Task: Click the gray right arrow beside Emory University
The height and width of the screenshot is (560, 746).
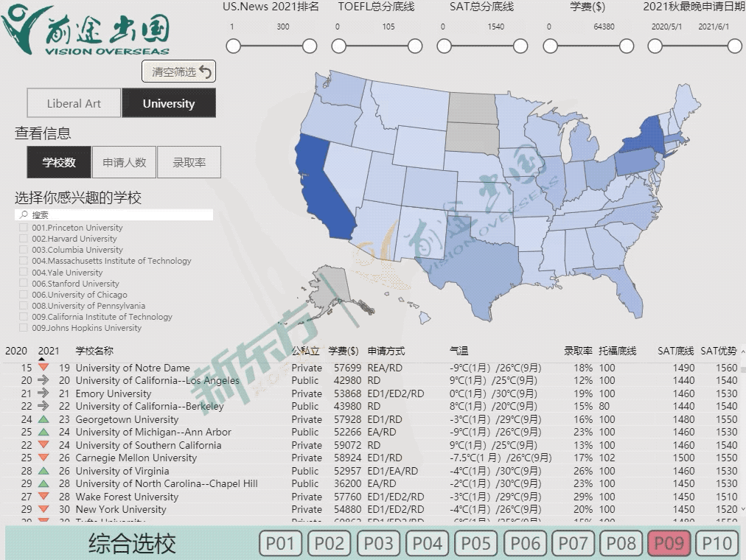Action: point(43,393)
